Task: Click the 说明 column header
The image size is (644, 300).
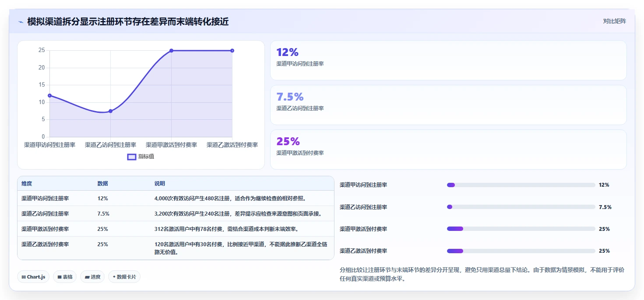Action: [x=160, y=184]
